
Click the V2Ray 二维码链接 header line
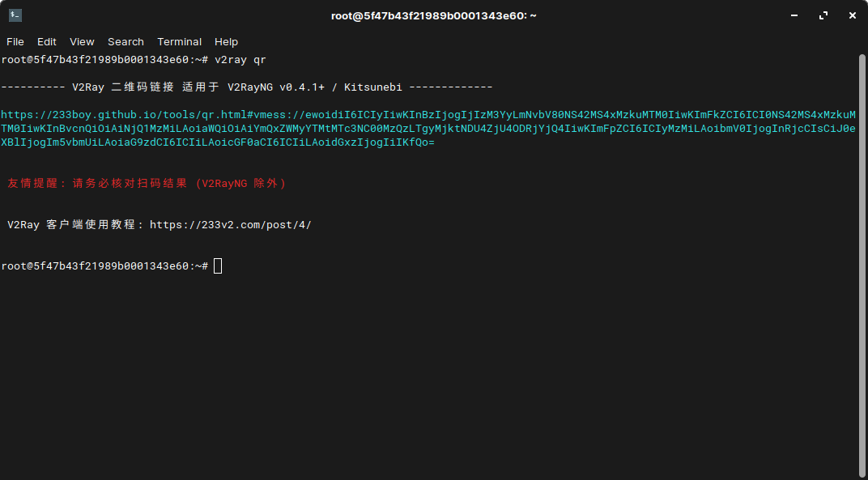[x=247, y=87]
